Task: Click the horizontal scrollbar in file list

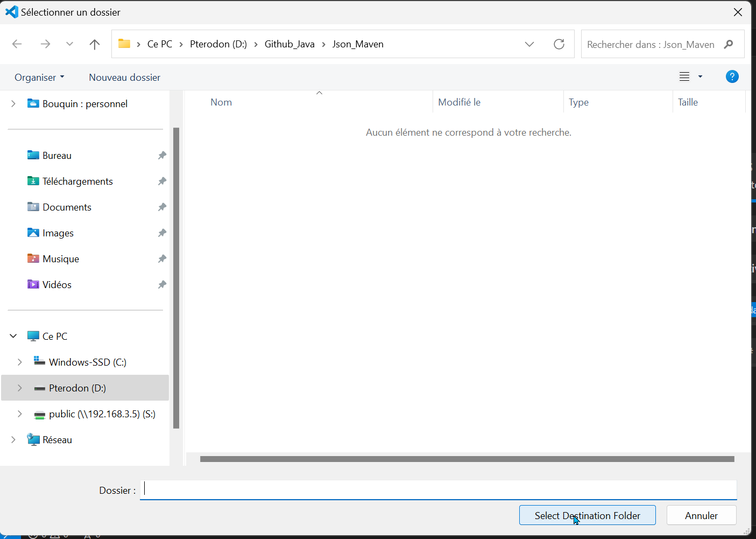Action: coord(467,459)
